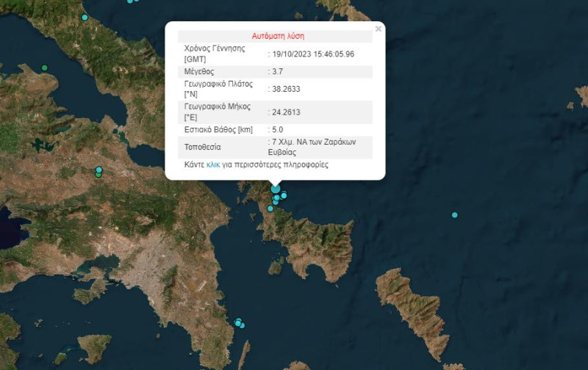
Task: Click the latitude value 38.2633
Action: point(287,89)
